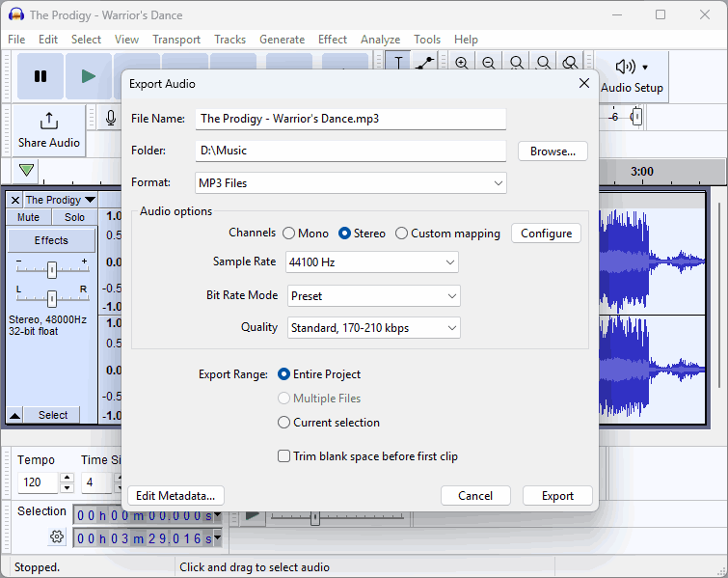Increase the Tempo value with up arrow
Image resolution: width=728 pixels, height=578 pixels.
point(67,478)
